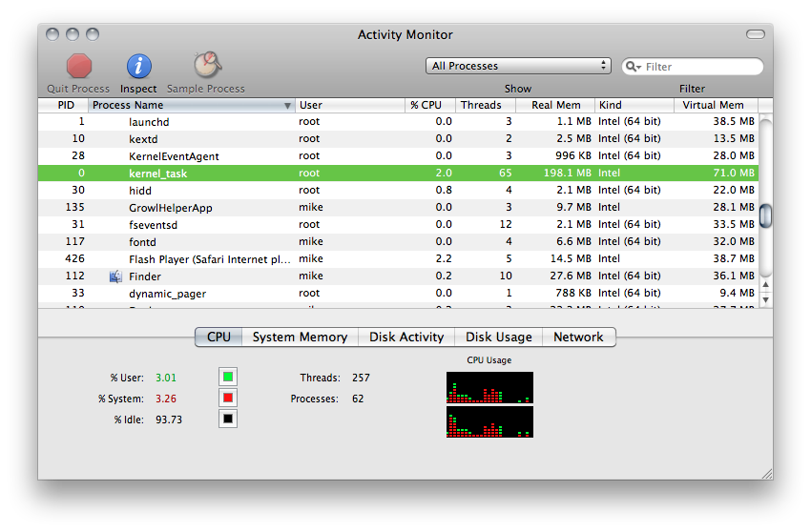Click the 3.01 user percentage value
The height and width of the screenshot is (532, 811).
click(166, 378)
